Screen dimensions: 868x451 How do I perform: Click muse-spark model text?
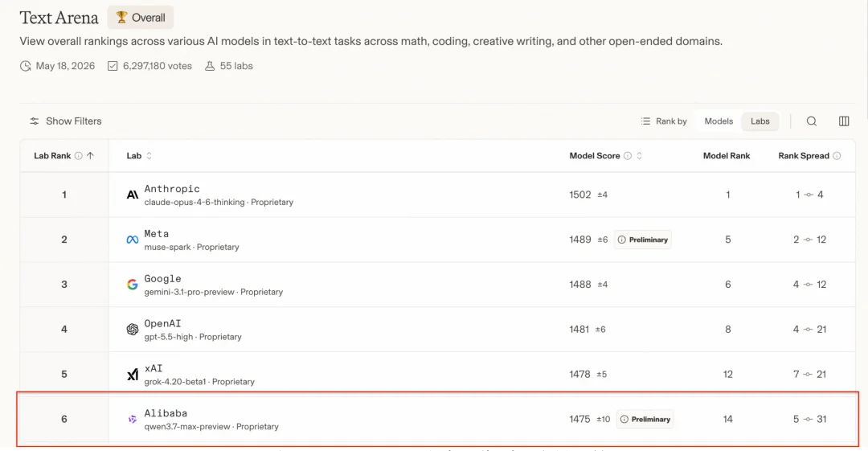pyautogui.click(x=167, y=247)
